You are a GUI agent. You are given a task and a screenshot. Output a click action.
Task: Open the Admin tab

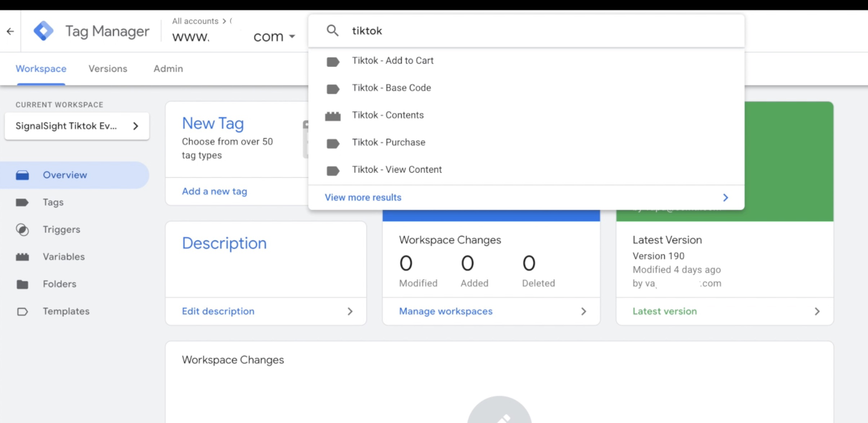[168, 68]
